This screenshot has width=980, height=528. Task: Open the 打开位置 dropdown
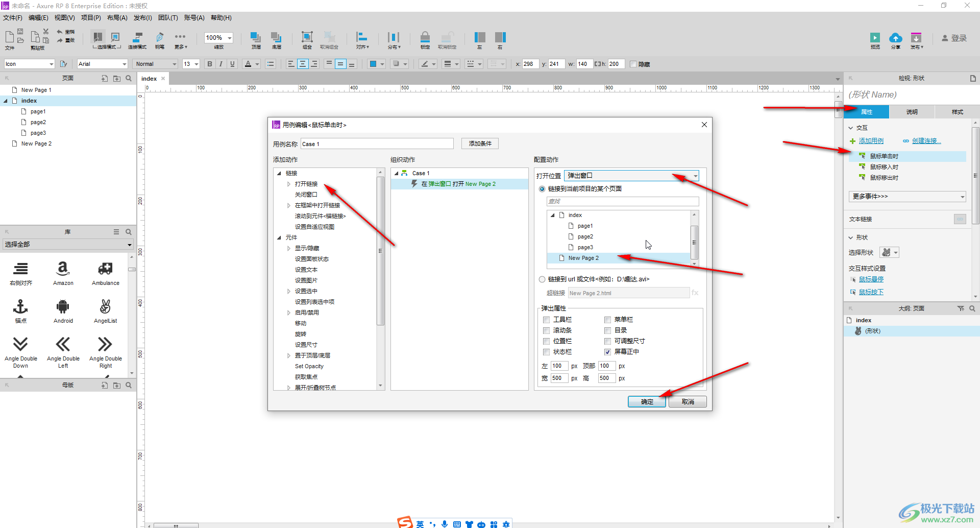(632, 176)
